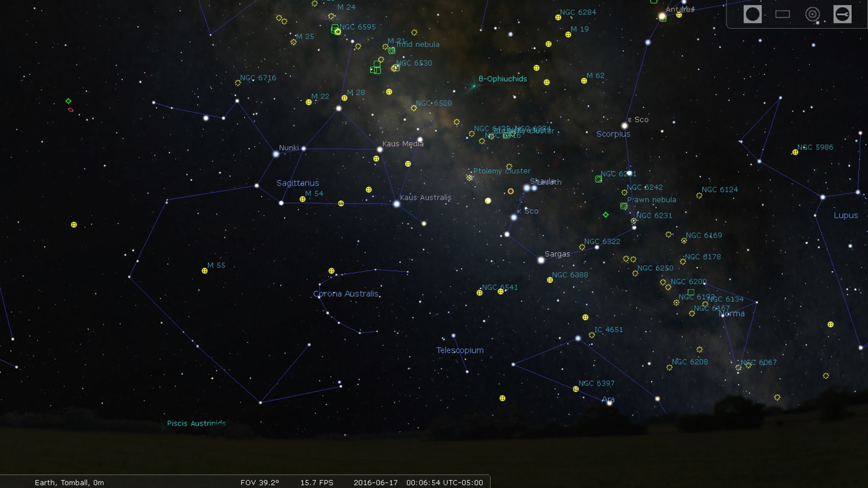Click the M 55 cluster marker

204,271
